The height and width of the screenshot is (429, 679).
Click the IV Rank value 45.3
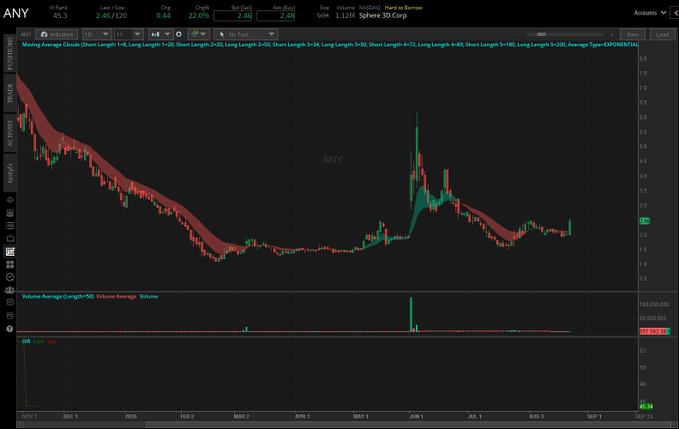point(60,16)
